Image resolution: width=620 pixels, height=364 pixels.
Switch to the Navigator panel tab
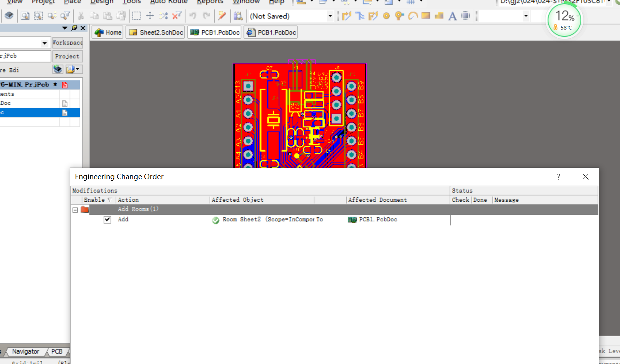[25, 351]
